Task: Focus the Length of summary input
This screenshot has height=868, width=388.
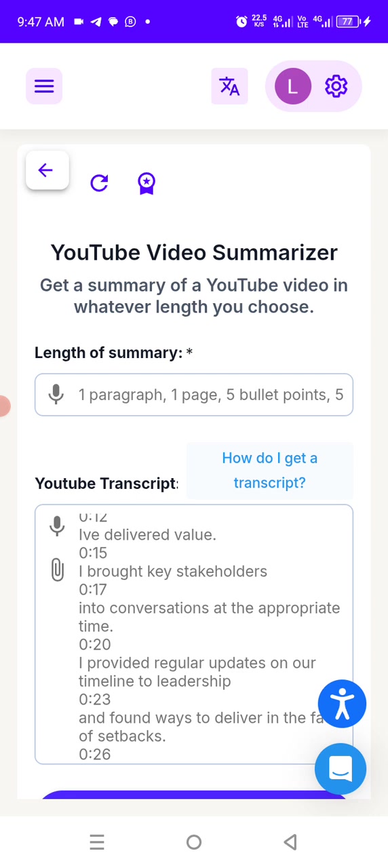Action: click(194, 395)
